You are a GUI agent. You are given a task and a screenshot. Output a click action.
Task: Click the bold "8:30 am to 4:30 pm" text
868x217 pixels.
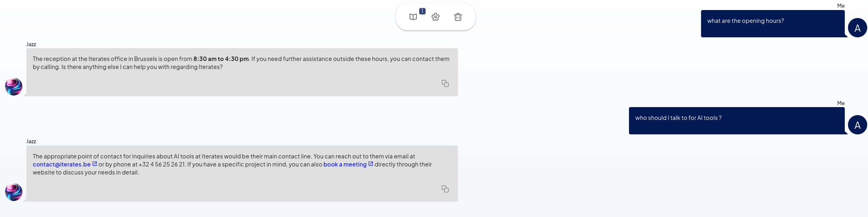point(221,59)
